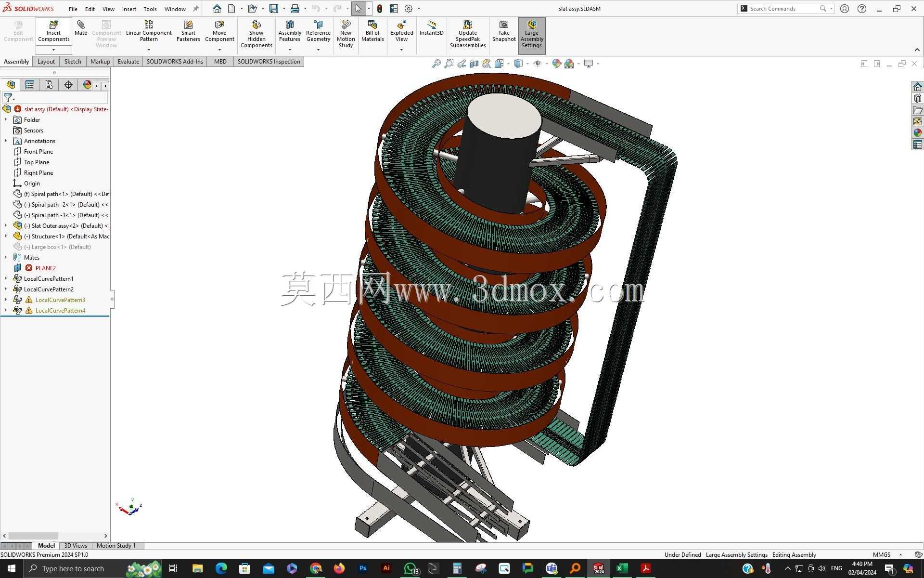Switch to PropertyManager tab
The image size is (924, 578).
click(x=30, y=85)
